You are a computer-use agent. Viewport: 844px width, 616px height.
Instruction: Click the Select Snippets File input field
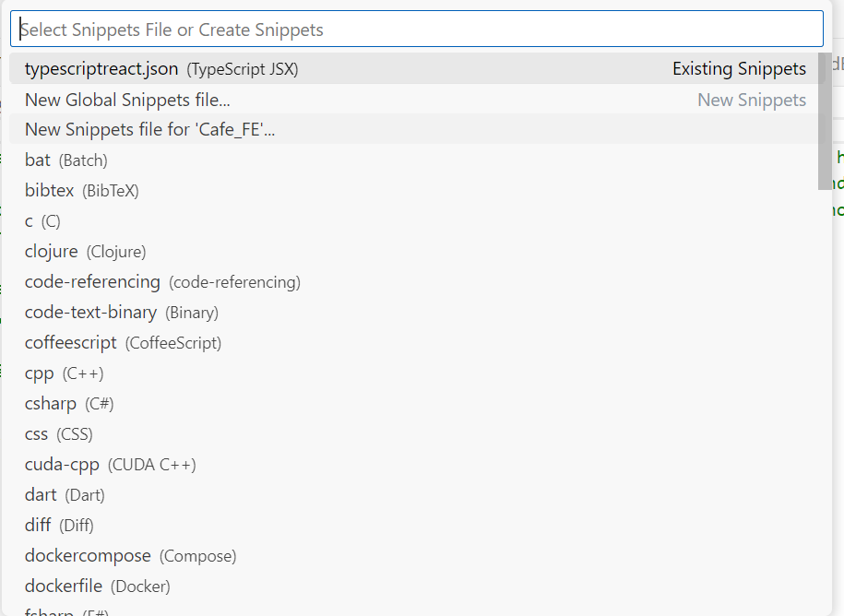pos(417,30)
